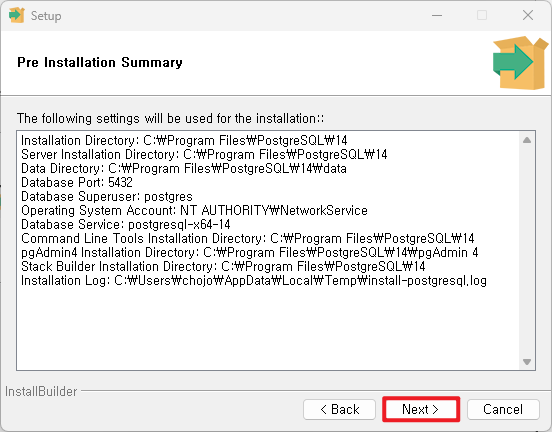Click the installer box logo in header
Image resolution: width=552 pixels, height=432 pixels.
[520, 63]
